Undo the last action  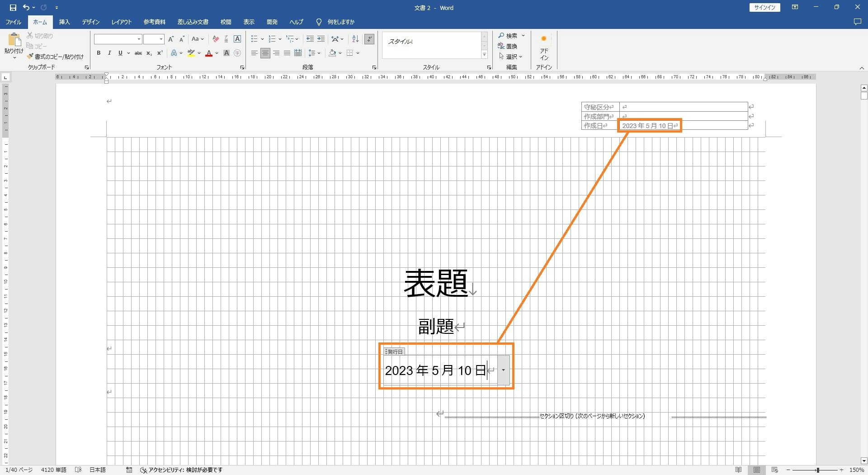coord(26,8)
